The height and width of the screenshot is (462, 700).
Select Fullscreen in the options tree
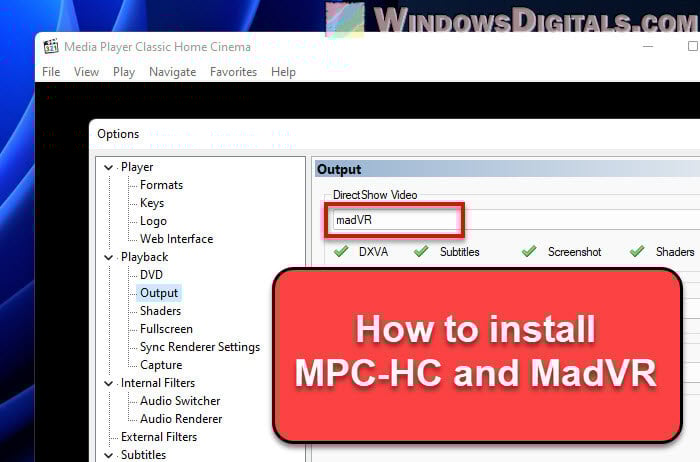(x=166, y=329)
